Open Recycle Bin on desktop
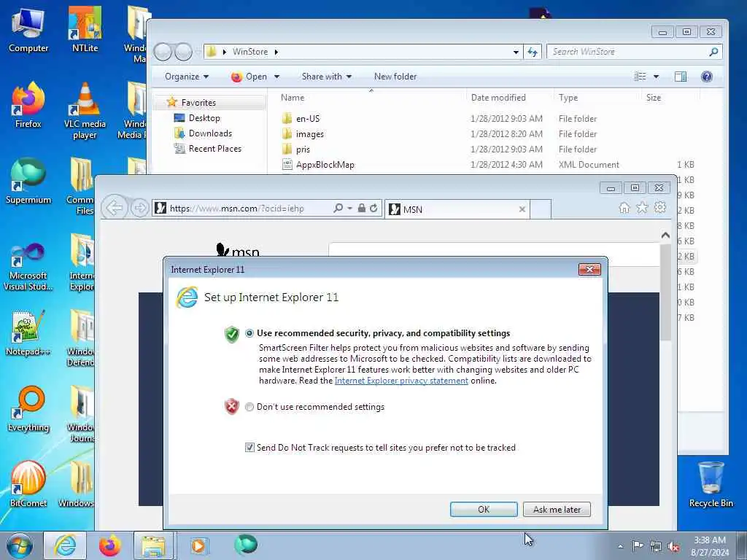This screenshot has height=560, width=747. click(711, 485)
